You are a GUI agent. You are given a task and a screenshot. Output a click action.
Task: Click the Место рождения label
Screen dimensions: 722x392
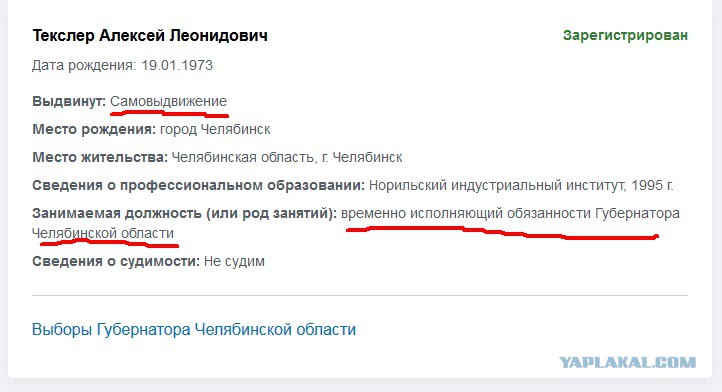[94, 129]
